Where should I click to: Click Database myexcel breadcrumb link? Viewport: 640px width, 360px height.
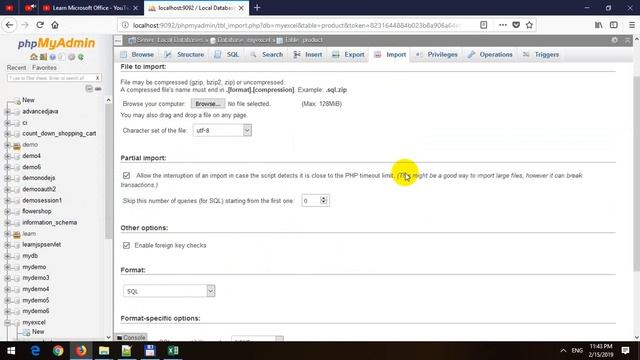[x=244, y=40]
